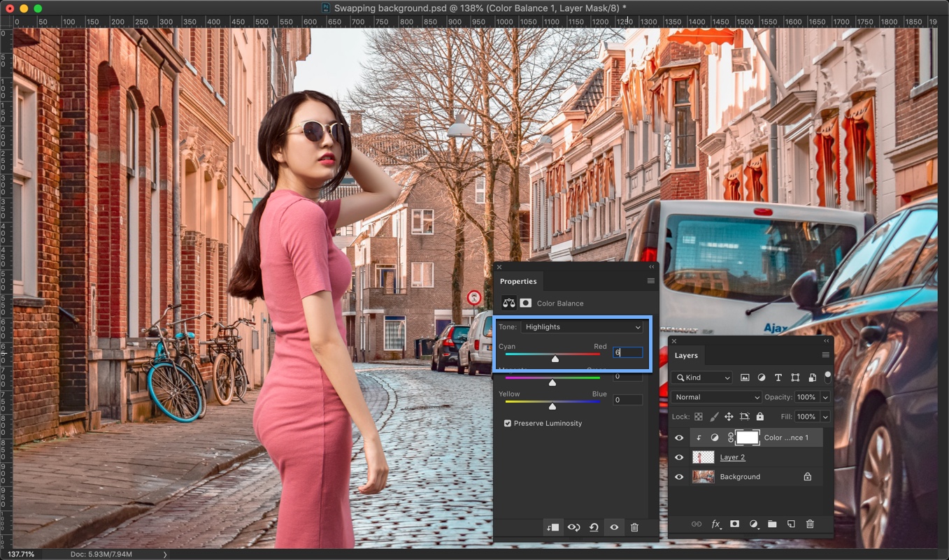
Task: Open the status bar document info arrow
Action: coord(165,554)
